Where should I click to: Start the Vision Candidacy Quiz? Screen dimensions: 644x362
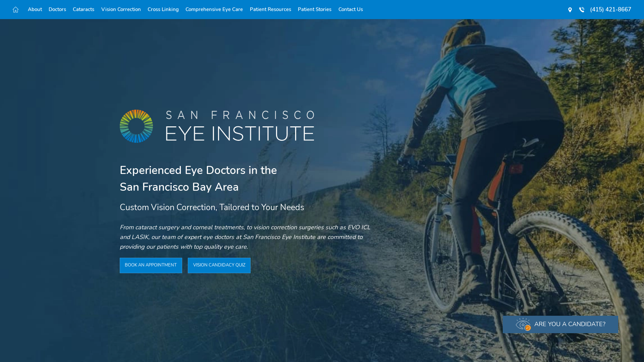219,265
